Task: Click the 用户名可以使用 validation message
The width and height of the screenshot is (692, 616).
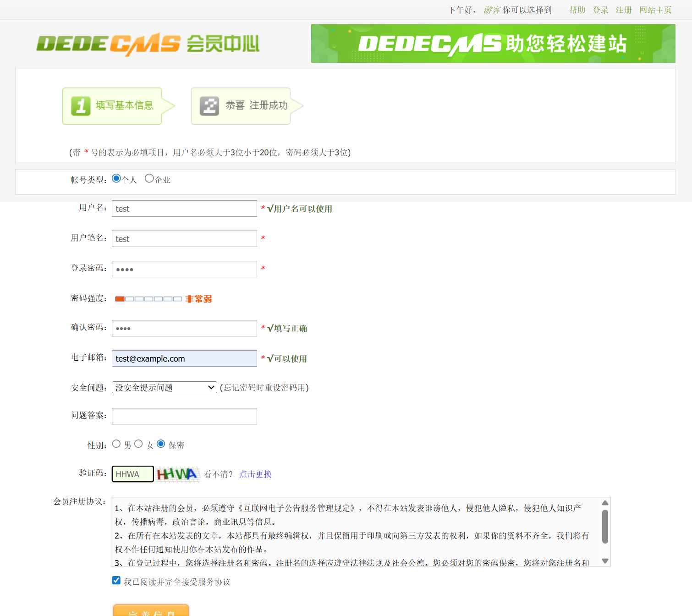Action: (x=300, y=209)
